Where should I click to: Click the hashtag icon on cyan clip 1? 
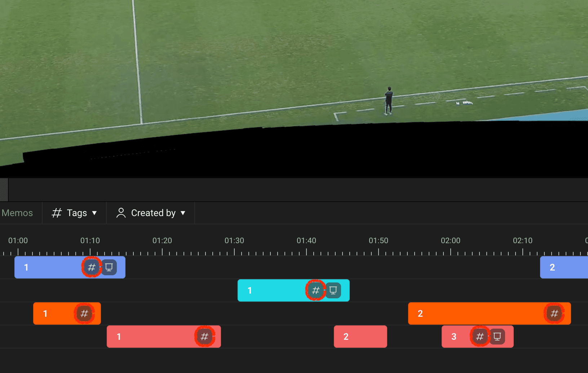pos(316,290)
